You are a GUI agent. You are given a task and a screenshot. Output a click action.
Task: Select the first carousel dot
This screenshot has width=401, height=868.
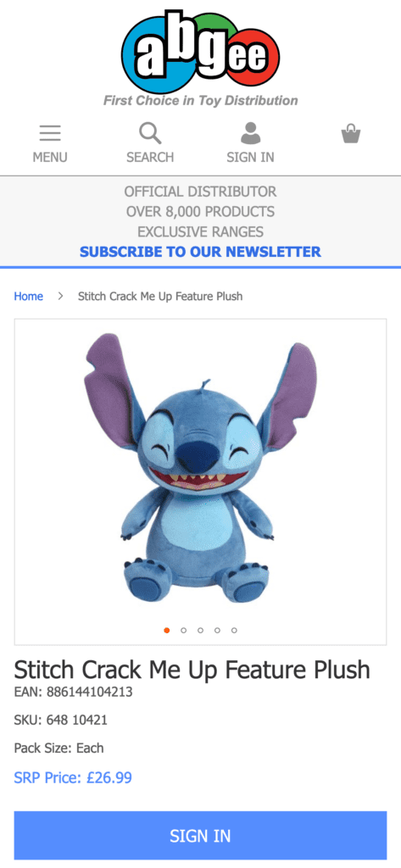click(x=167, y=630)
